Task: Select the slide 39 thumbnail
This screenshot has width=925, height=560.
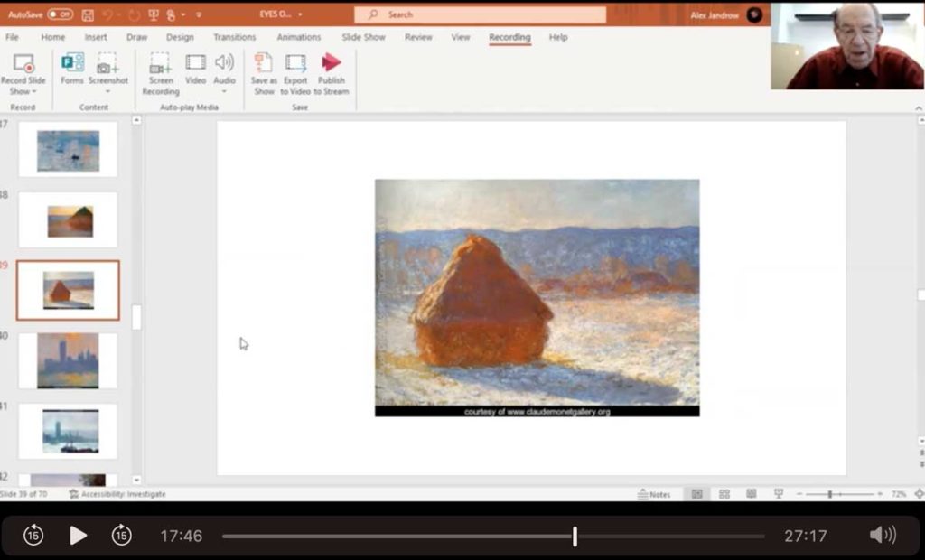Action: point(68,290)
